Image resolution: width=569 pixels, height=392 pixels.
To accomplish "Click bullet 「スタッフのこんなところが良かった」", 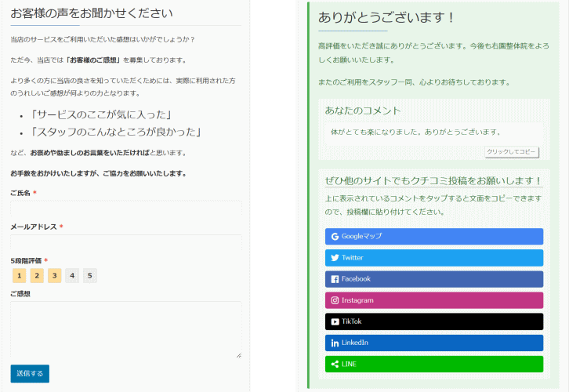I will (115, 132).
